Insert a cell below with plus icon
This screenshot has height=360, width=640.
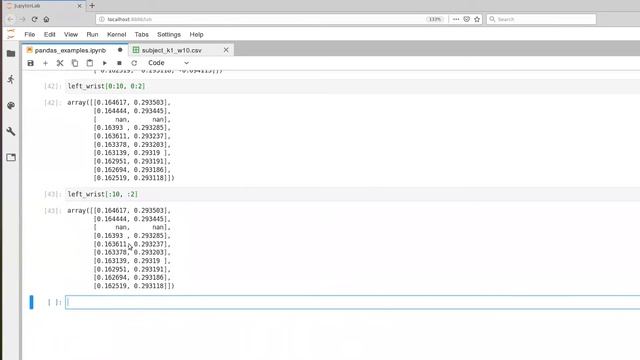coord(45,63)
